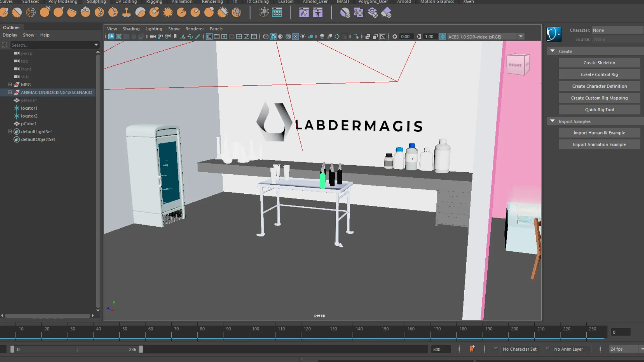
Task: Click the purple eraser with gear icon
Action: (386, 13)
